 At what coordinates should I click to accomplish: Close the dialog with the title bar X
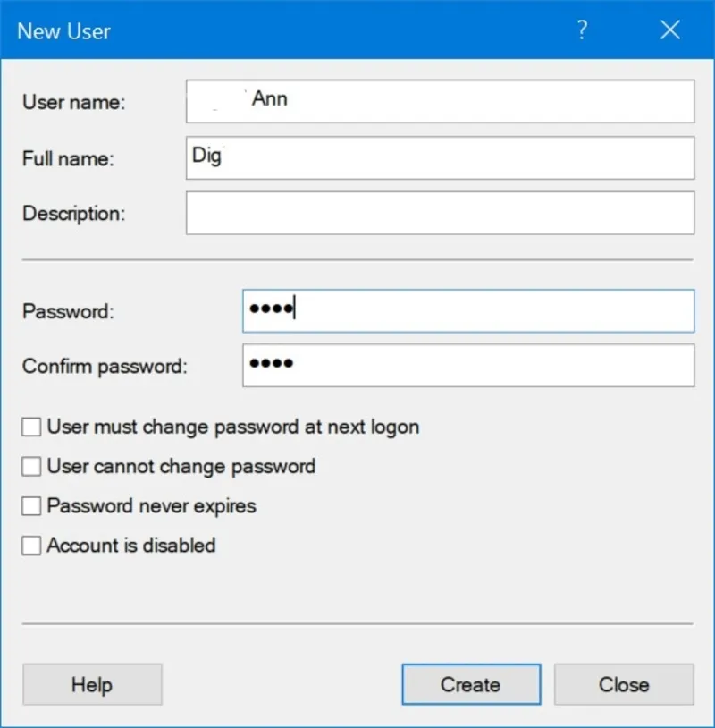tap(670, 30)
